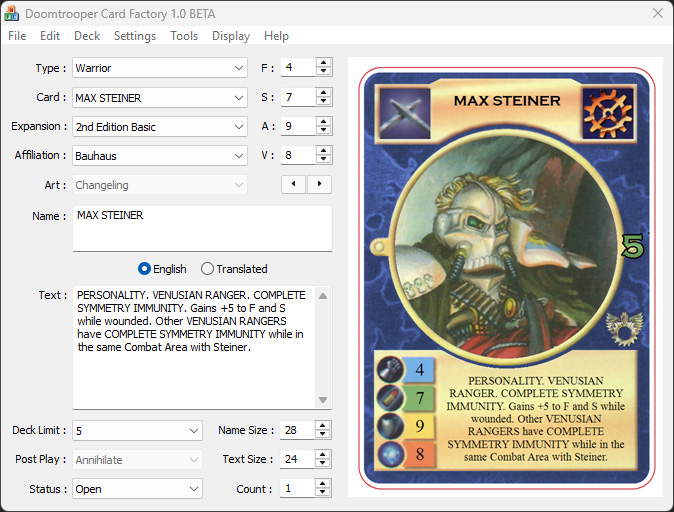The width and height of the screenshot is (674, 512).
Task: Click next art right arrow button
Action: [319, 184]
